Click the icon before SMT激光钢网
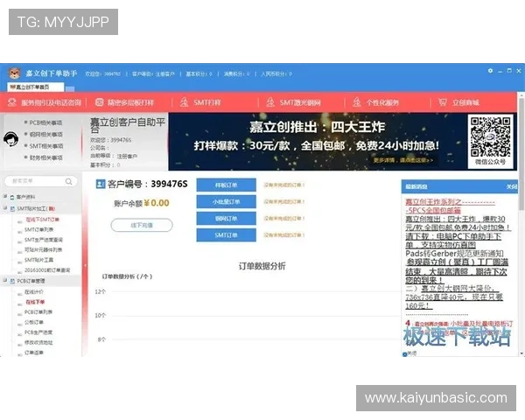The image size is (525, 420). point(270,101)
